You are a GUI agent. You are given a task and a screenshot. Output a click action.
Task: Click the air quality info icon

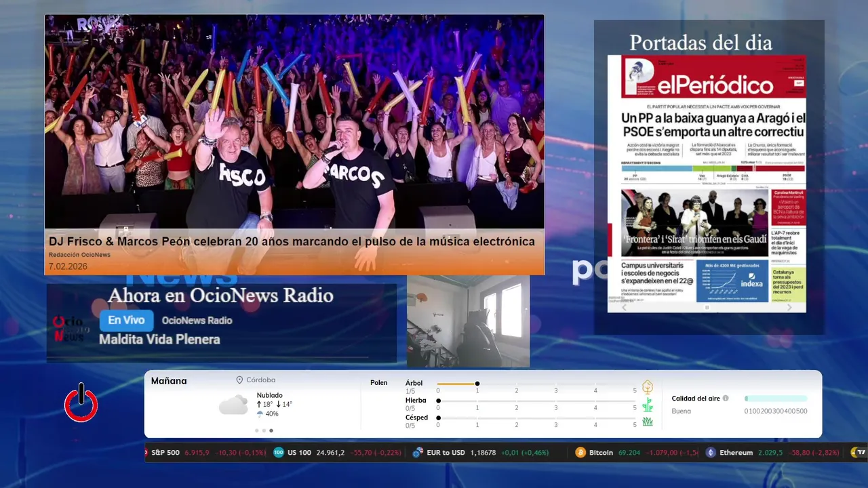(x=726, y=399)
